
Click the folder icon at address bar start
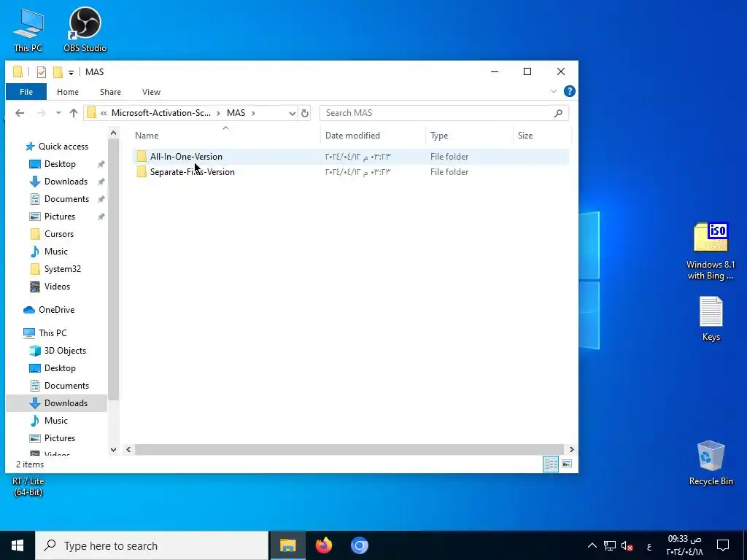(91, 113)
